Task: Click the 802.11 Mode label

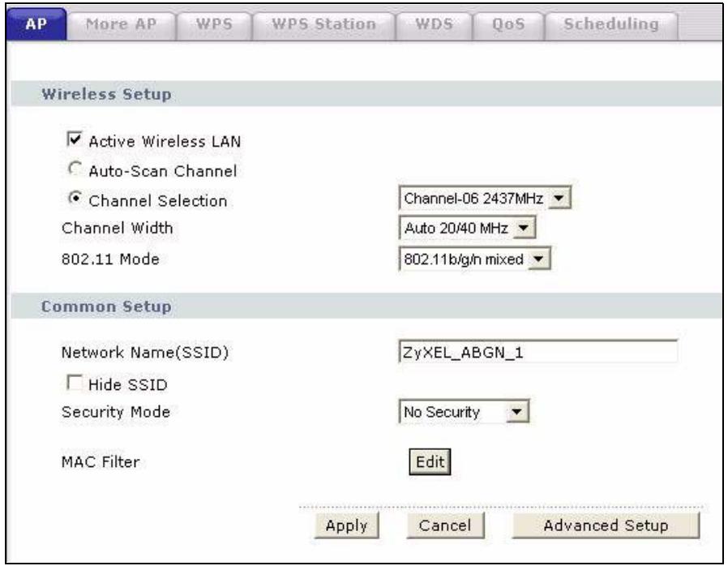Action: pos(110,259)
